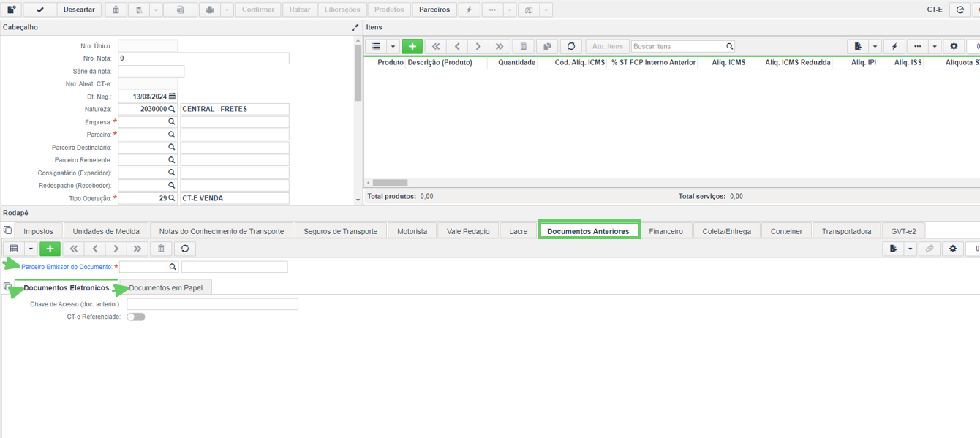The width and height of the screenshot is (980, 438).
Task: Click the green add item button in Itens
Action: 412,46
